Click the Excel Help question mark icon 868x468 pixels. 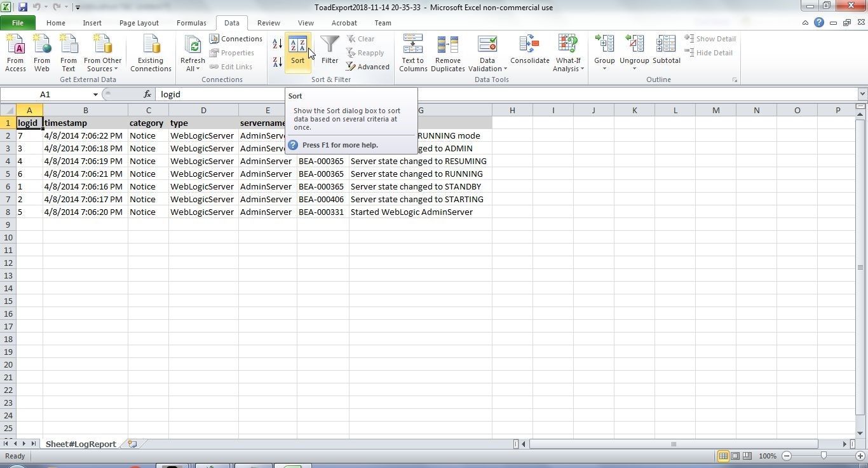point(819,23)
